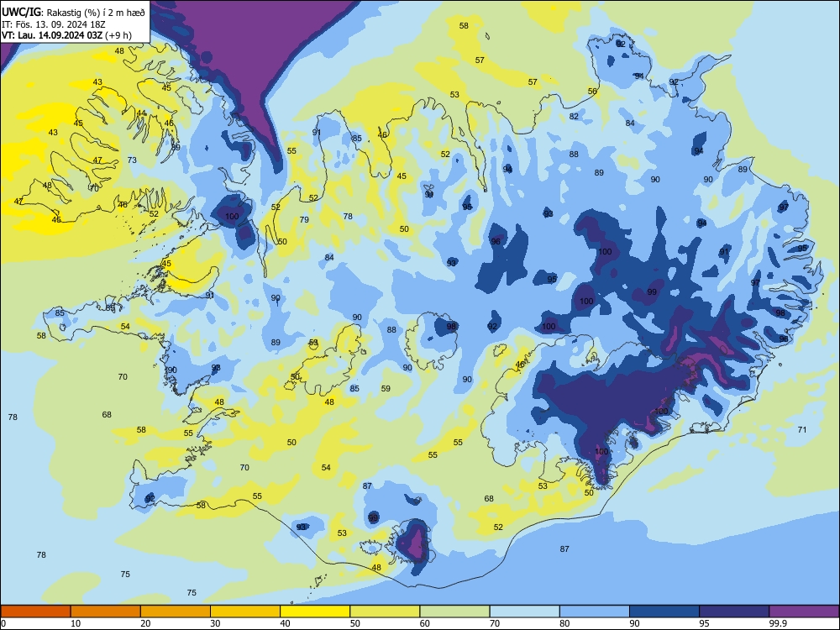Click the map humidity value '73'
The image size is (840, 630).
pyautogui.click(x=132, y=160)
